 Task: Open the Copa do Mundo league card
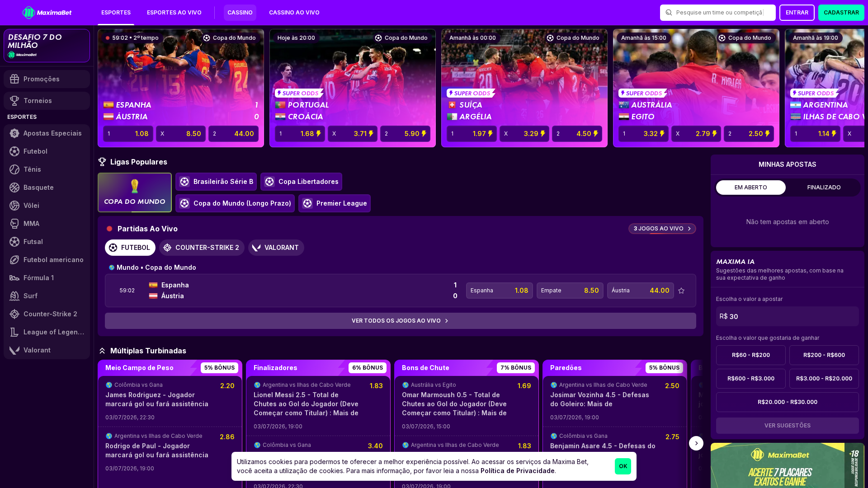coord(135,192)
